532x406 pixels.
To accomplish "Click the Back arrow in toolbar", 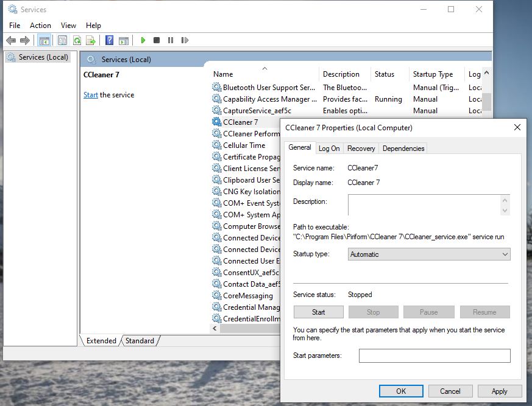I will (x=10, y=41).
